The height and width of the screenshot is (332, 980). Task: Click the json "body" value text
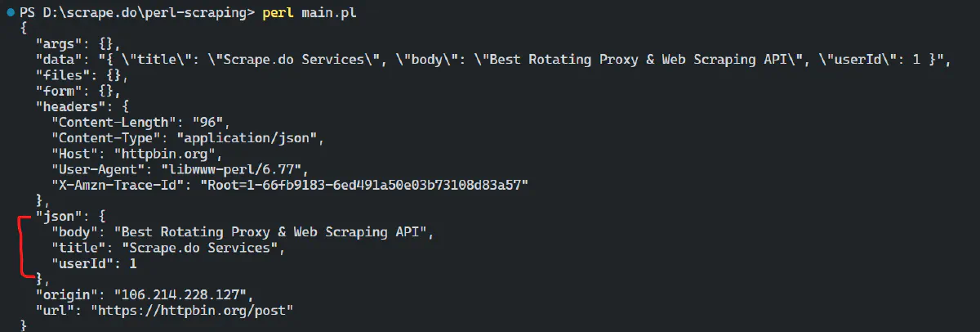point(272,232)
